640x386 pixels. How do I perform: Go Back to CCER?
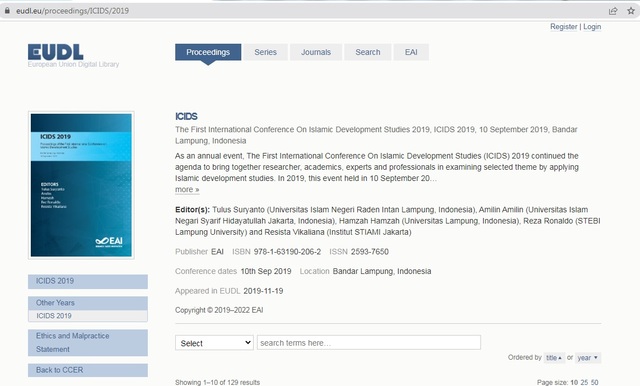(x=88, y=370)
